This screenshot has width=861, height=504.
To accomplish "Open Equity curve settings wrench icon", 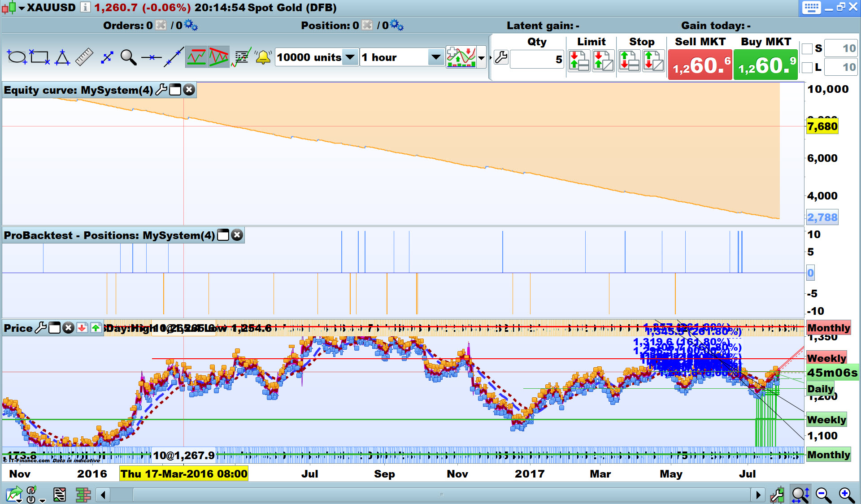I will [161, 90].
